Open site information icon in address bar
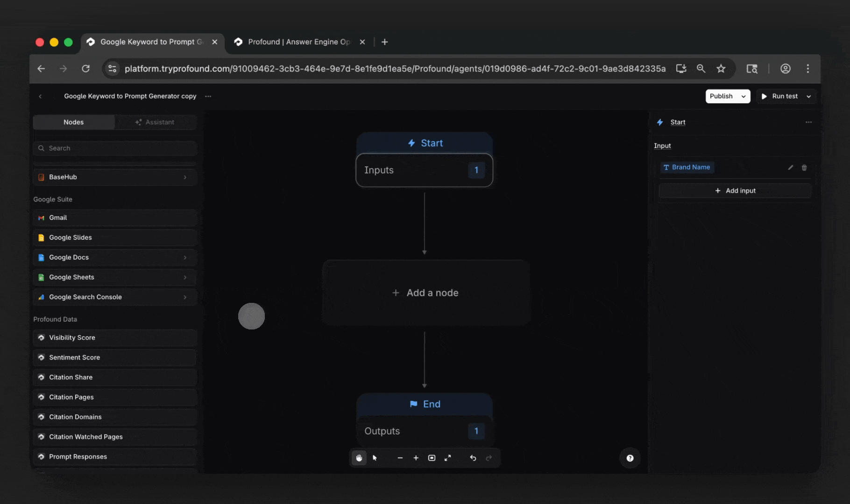Viewport: 850px width, 504px height. [x=112, y=69]
